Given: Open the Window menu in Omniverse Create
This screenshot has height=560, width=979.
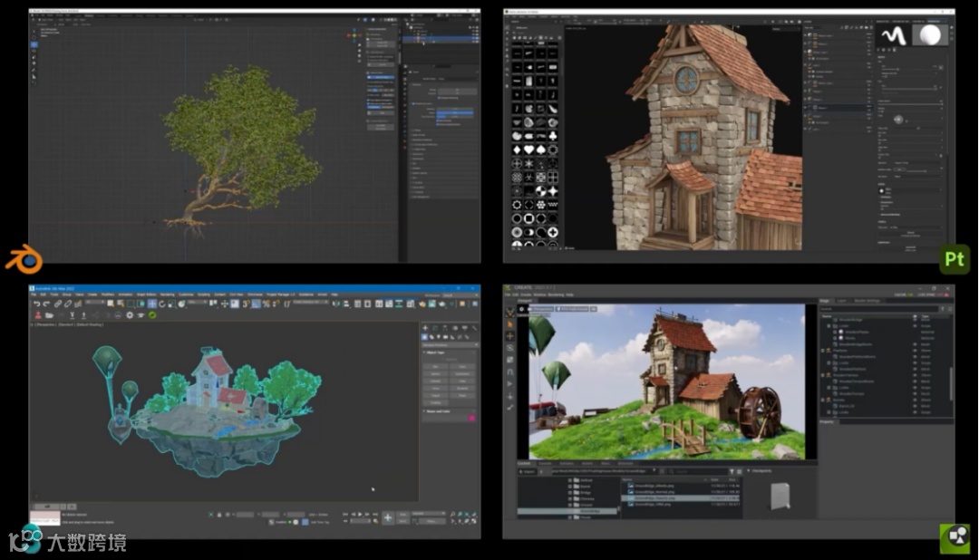Looking at the screenshot, I should coord(539,294).
